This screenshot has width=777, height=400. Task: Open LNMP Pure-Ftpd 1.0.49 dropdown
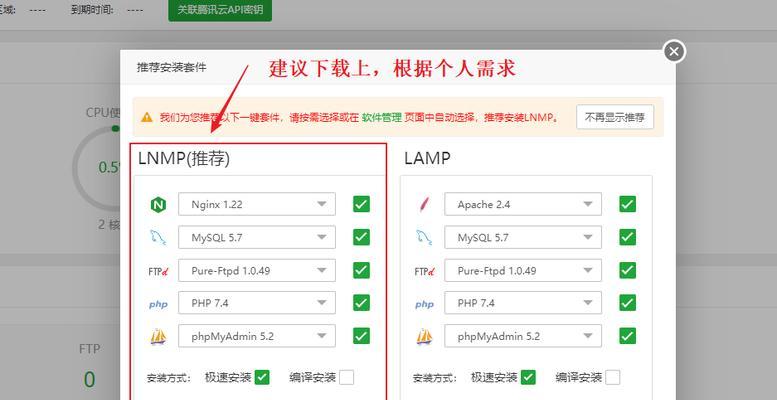tap(257, 271)
